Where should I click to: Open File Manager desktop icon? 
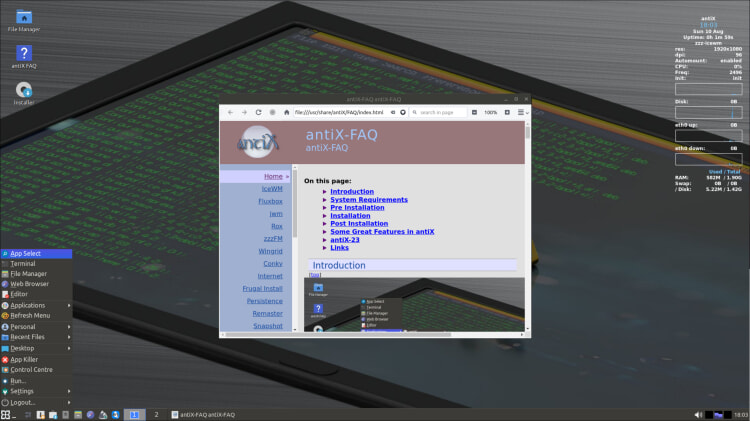click(x=24, y=22)
